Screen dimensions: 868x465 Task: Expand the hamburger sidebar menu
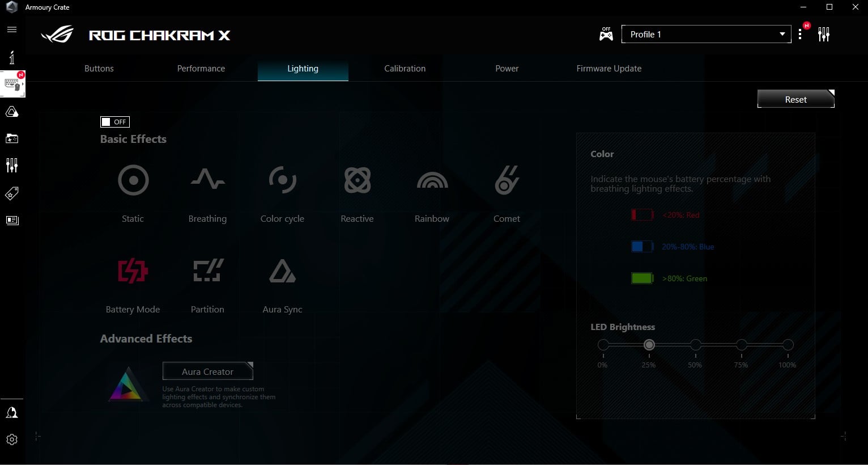[x=12, y=29]
